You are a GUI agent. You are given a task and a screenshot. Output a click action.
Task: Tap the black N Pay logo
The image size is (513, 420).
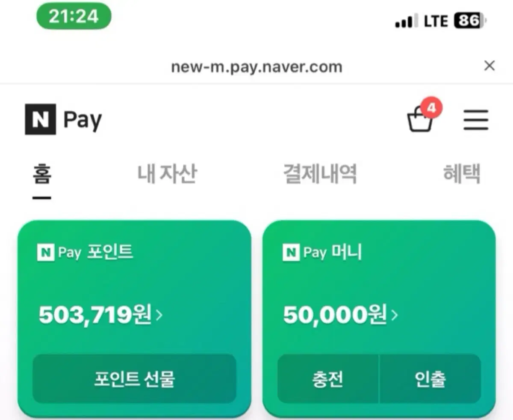[x=63, y=120]
